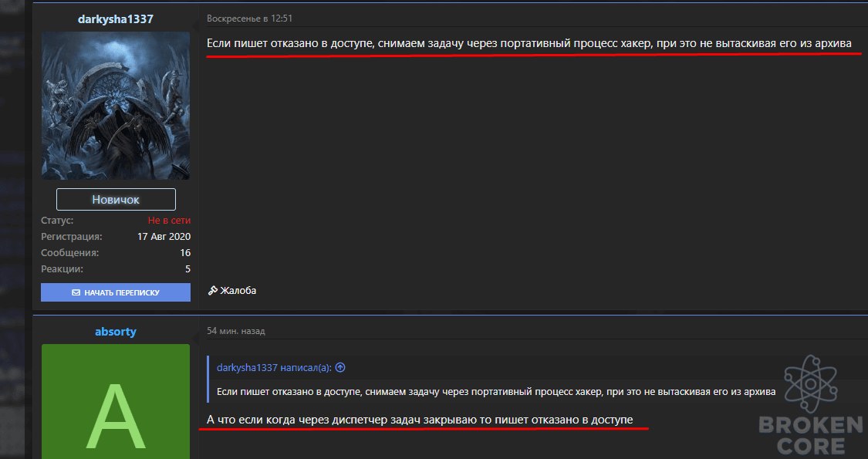
Task: Click the Статус: label
Action: (57, 221)
